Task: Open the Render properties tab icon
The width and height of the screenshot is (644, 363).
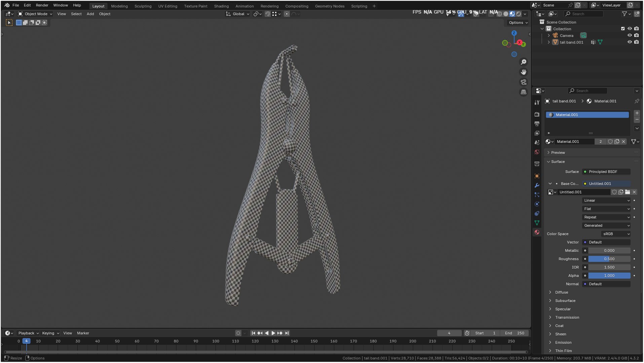Action: click(537, 115)
